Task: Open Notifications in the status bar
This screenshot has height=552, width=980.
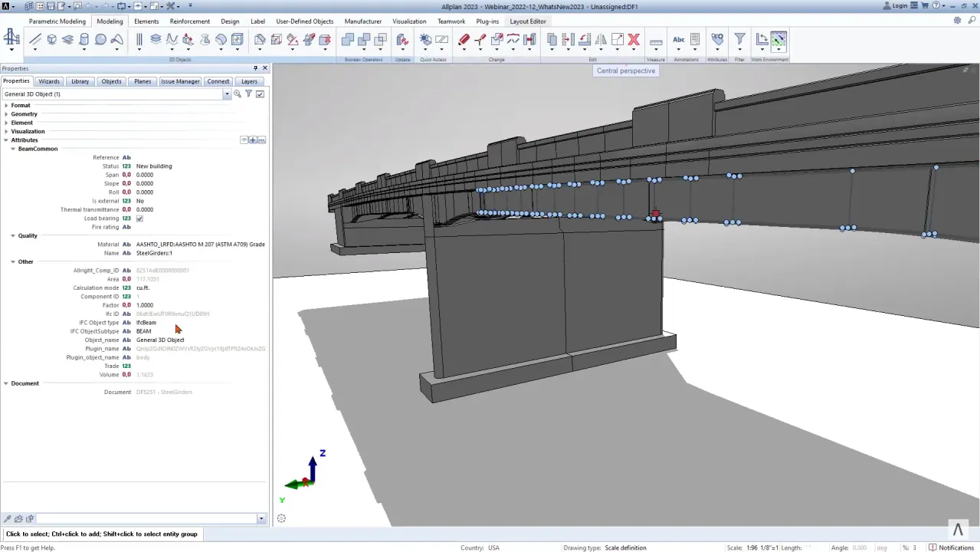Action: point(951,547)
